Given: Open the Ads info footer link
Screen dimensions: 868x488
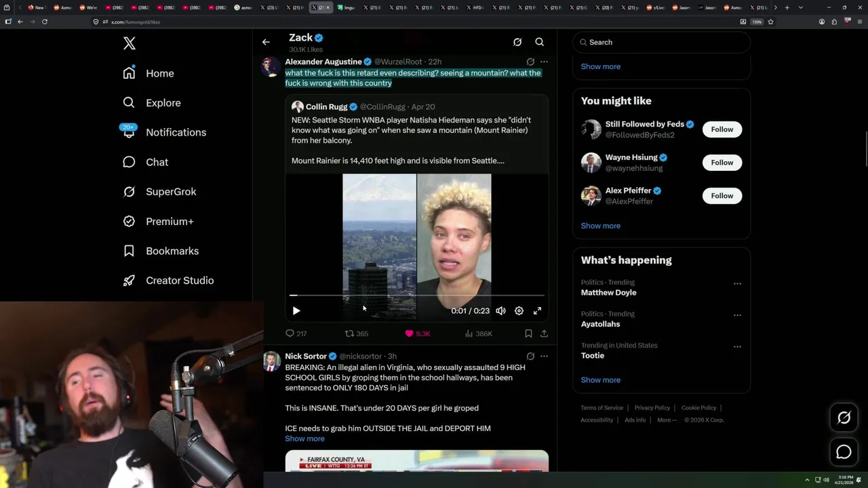Looking at the screenshot, I should point(635,420).
